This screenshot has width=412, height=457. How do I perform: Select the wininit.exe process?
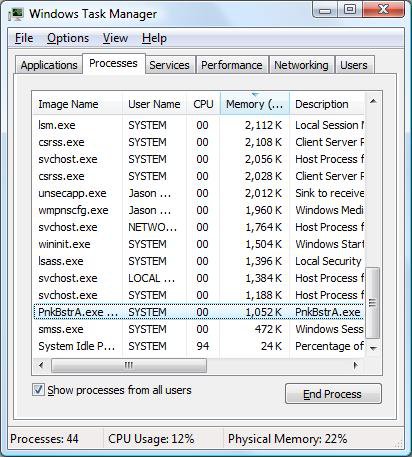pos(198,244)
